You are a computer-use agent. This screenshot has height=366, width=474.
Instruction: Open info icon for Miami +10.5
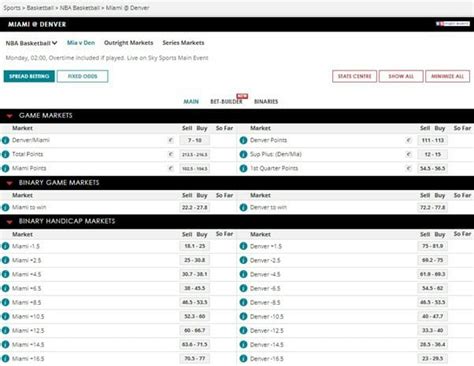point(5,316)
